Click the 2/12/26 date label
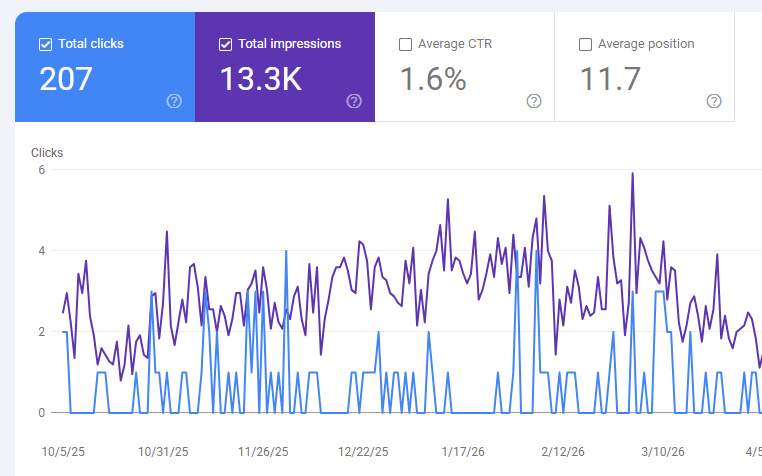 coord(563,452)
